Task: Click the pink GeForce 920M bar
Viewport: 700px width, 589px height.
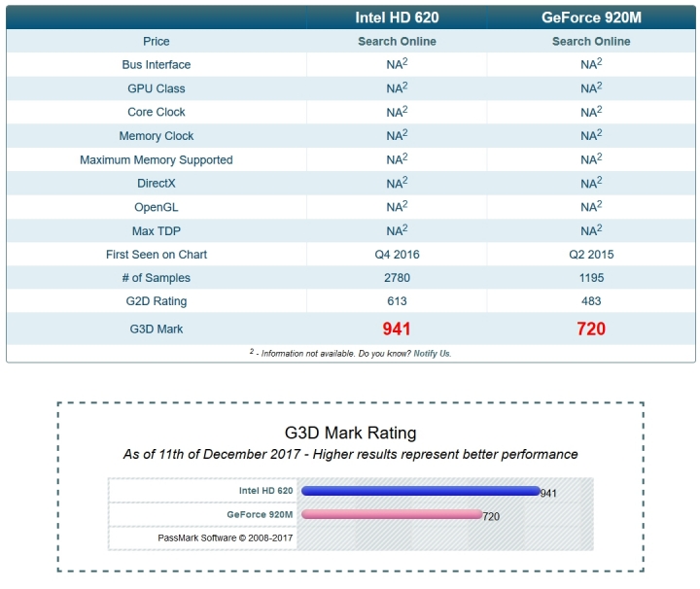Action: 392,514
